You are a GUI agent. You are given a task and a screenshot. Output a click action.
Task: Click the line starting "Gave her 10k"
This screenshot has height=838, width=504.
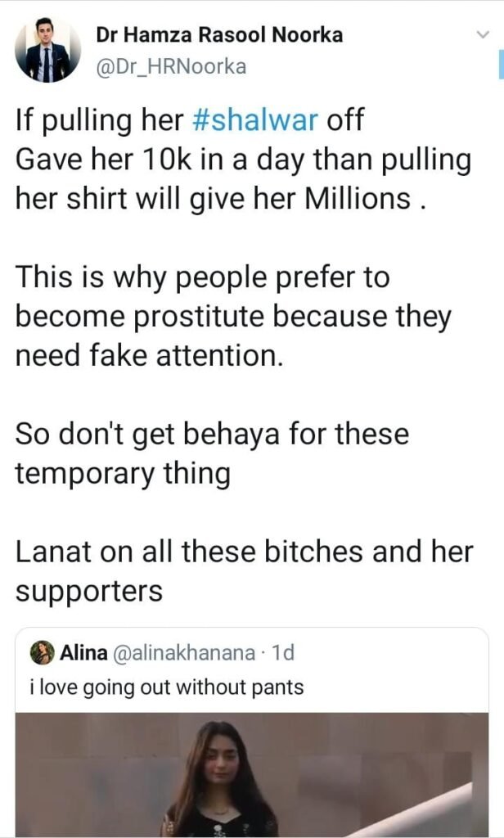[243, 160]
